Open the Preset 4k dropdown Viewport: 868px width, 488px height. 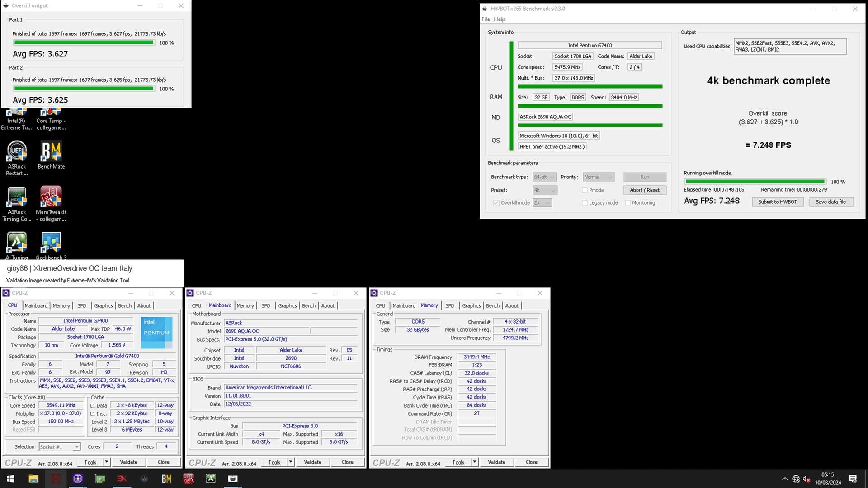[545, 190]
